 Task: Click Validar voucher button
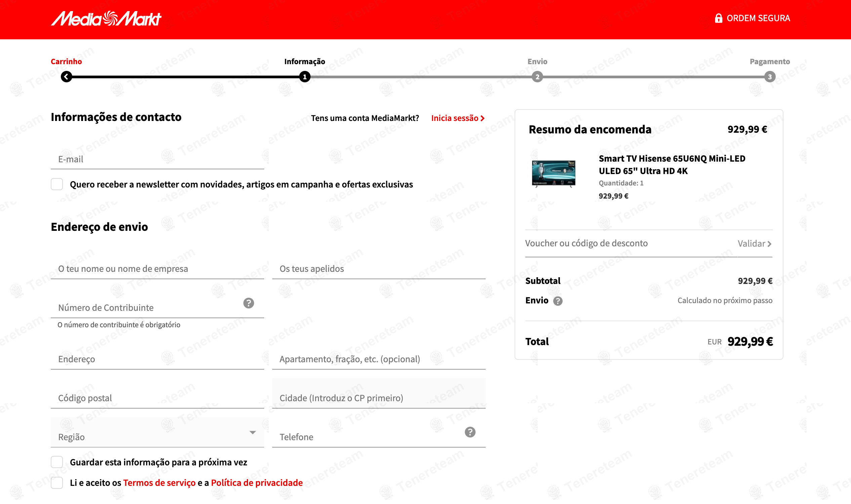click(754, 244)
